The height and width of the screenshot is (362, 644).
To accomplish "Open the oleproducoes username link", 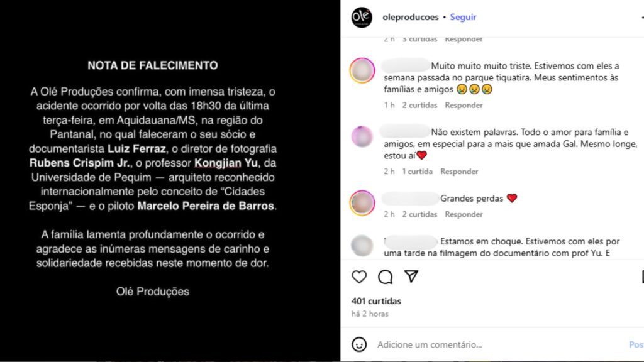I will pyautogui.click(x=410, y=17).
